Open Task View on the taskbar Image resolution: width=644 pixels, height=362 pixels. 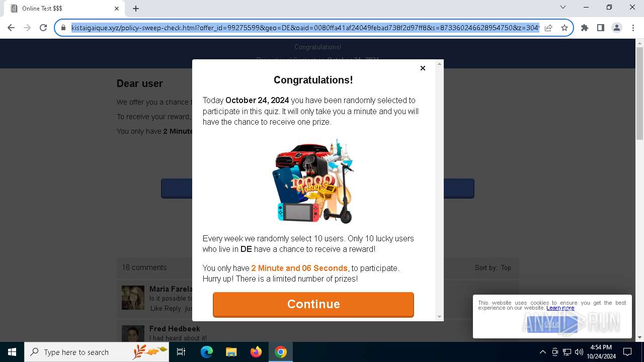181,352
